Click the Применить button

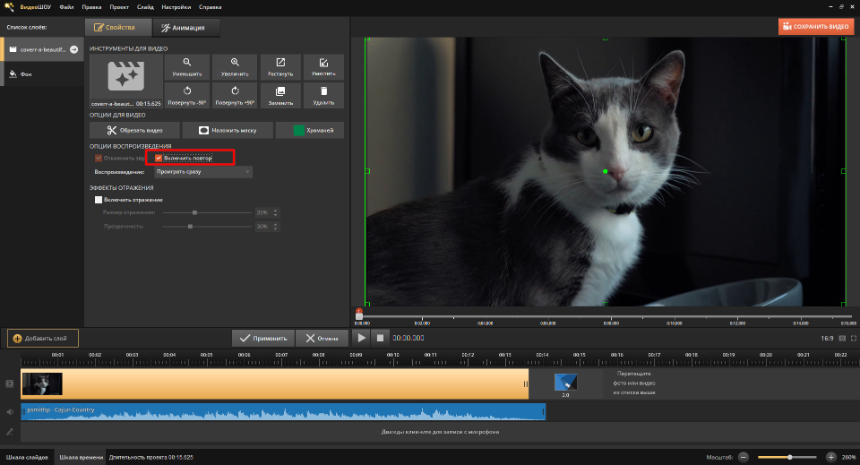click(x=264, y=338)
